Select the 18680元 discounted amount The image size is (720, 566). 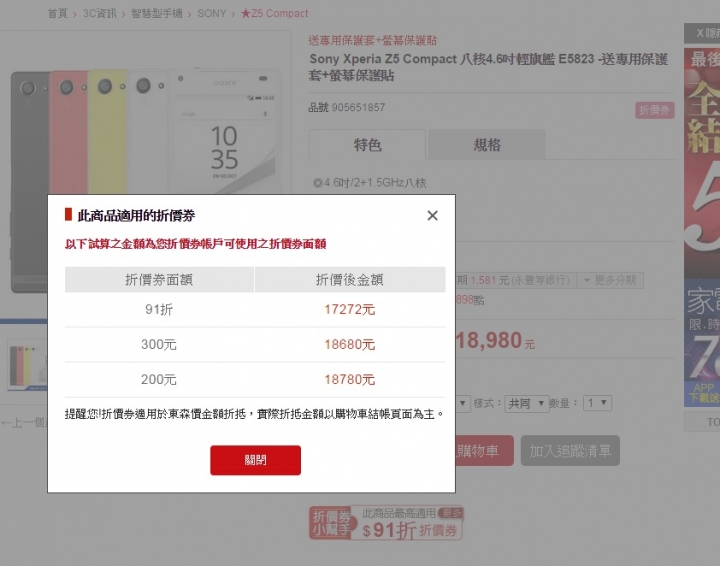pos(349,344)
